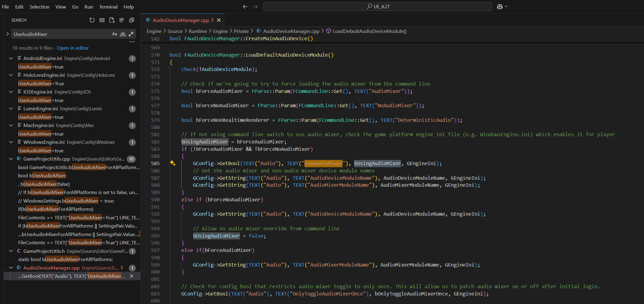This screenshot has width=644, height=304.
Task: Switch search results to tree view
Action: point(122,20)
